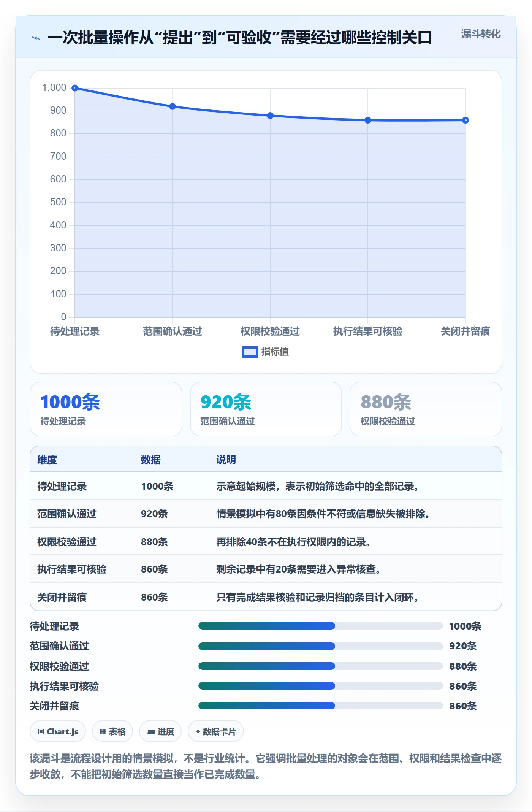Click the 关闭并留痕 progress bar
The image size is (532, 812).
click(x=320, y=706)
